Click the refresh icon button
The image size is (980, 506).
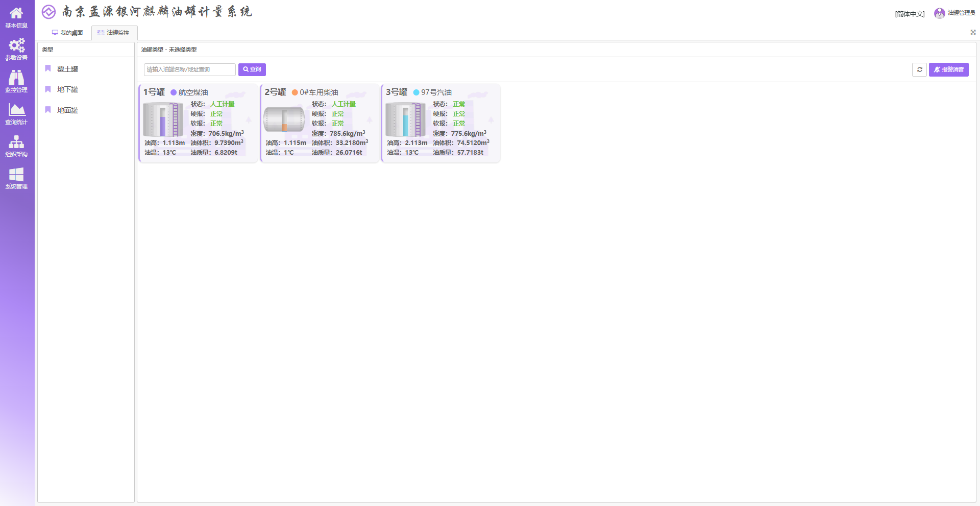[x=919, y=69]
